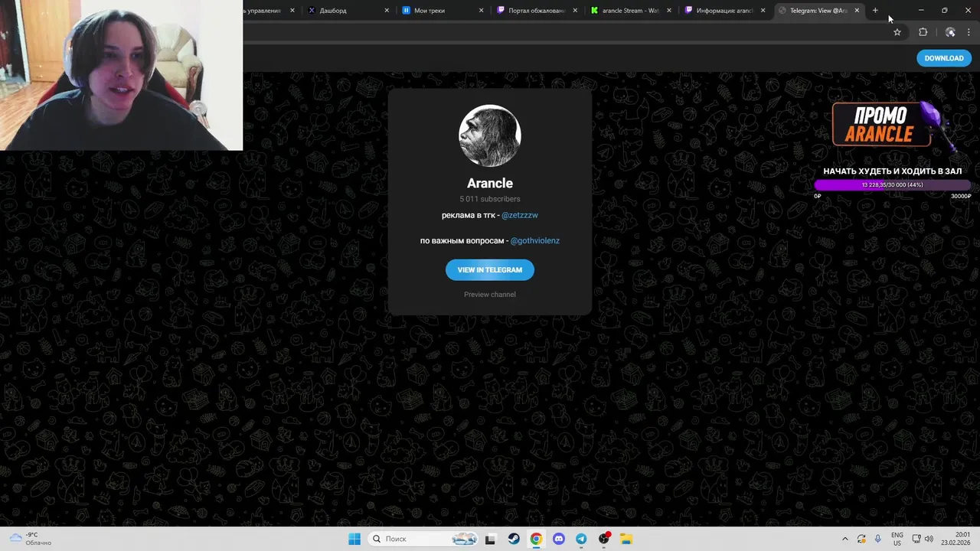The height and width of the screenshot is (551, 980).
Task: Open OBS Studio on the taskbar
Action: [604, 539]
